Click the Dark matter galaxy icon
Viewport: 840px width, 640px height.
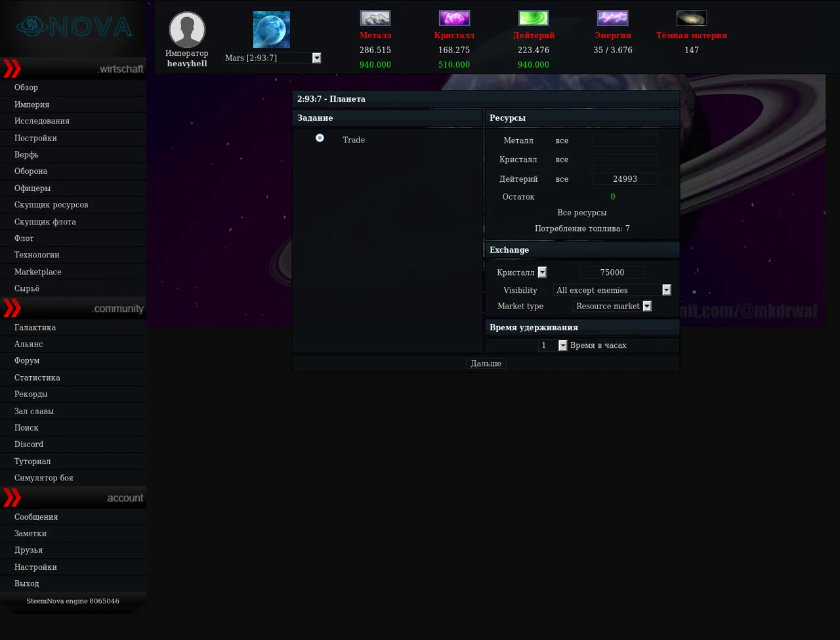point(692,18)
